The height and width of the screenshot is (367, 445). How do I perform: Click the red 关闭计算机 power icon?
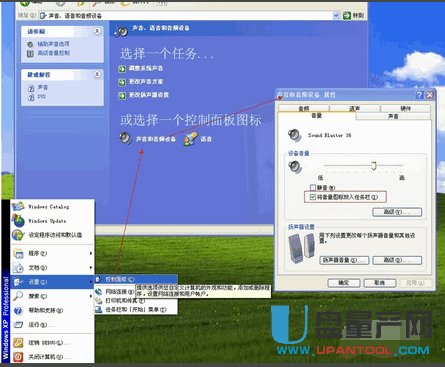tap(18, 357)
